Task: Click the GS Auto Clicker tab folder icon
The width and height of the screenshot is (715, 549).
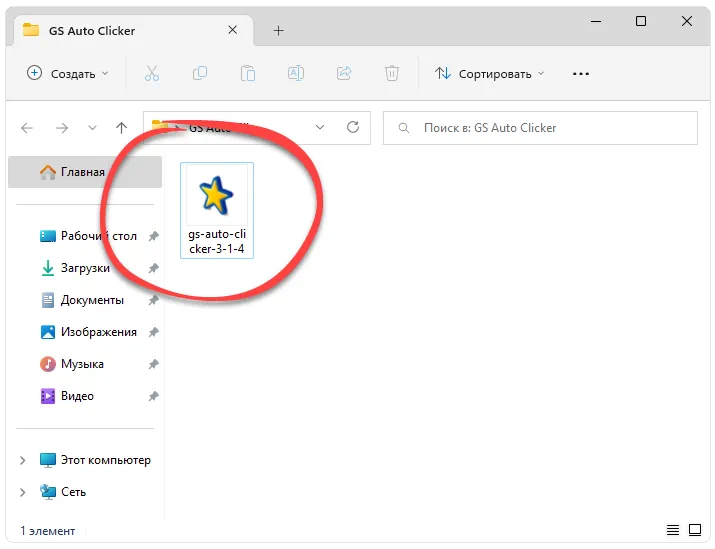Action: point(31,30)
